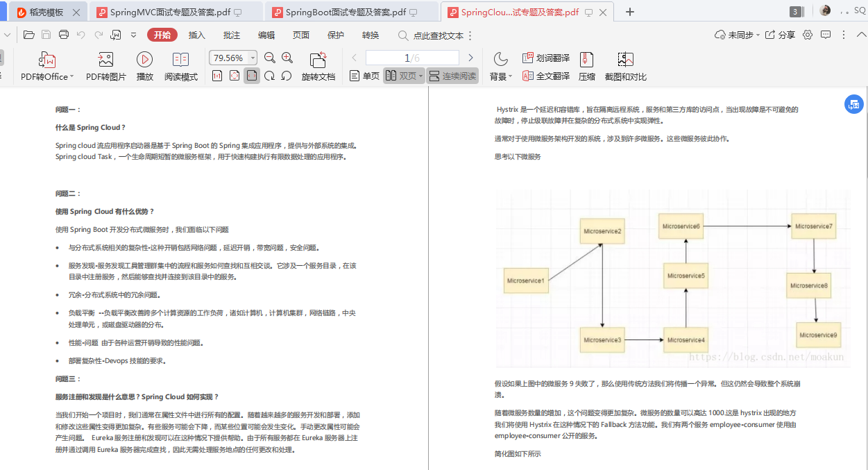This screenshot has height=470, width=868.
Task: Close the SpringCloud pdf tab
Action: pos(602,12)
